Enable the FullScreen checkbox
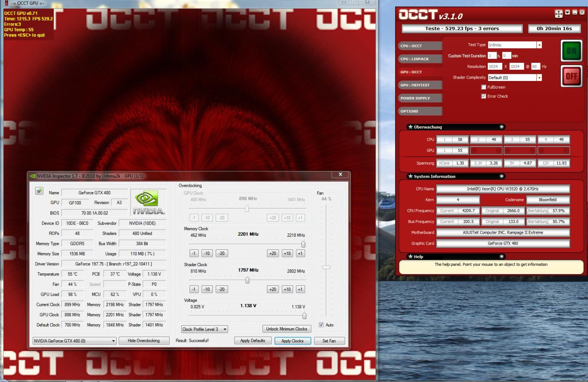588x382 pixels. [483, 87]
